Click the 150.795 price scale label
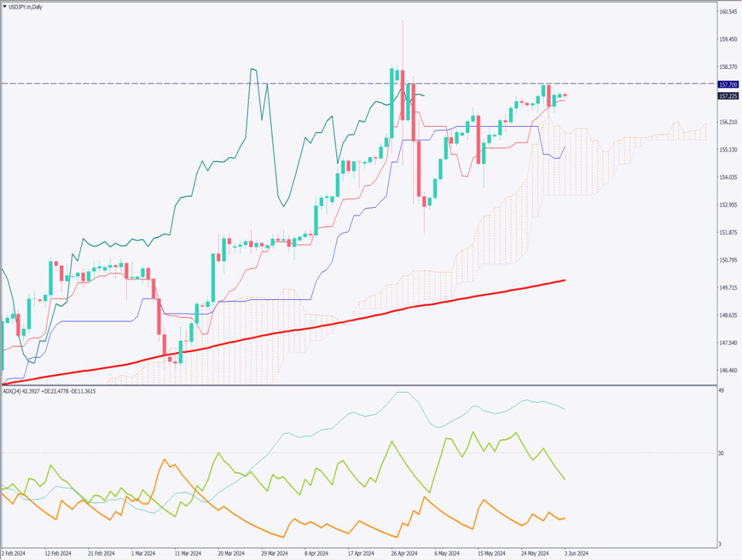 (x=727, y=260)
